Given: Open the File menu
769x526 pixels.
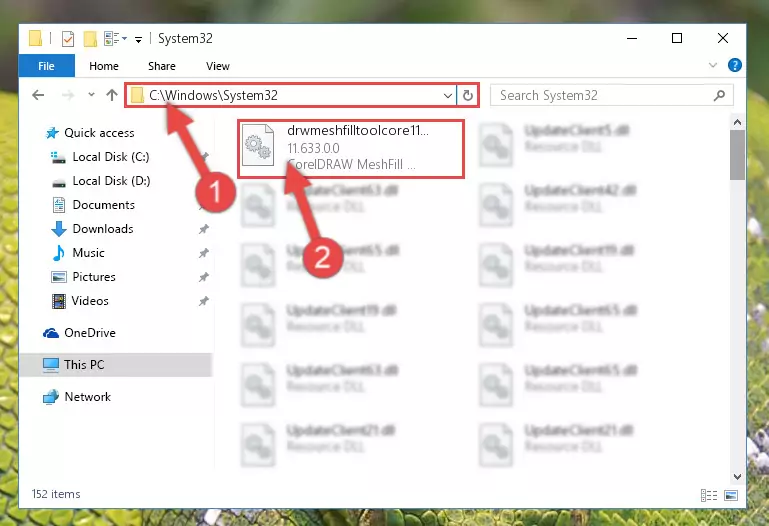Looking at the screenshot, I should [x=47, y=66].
